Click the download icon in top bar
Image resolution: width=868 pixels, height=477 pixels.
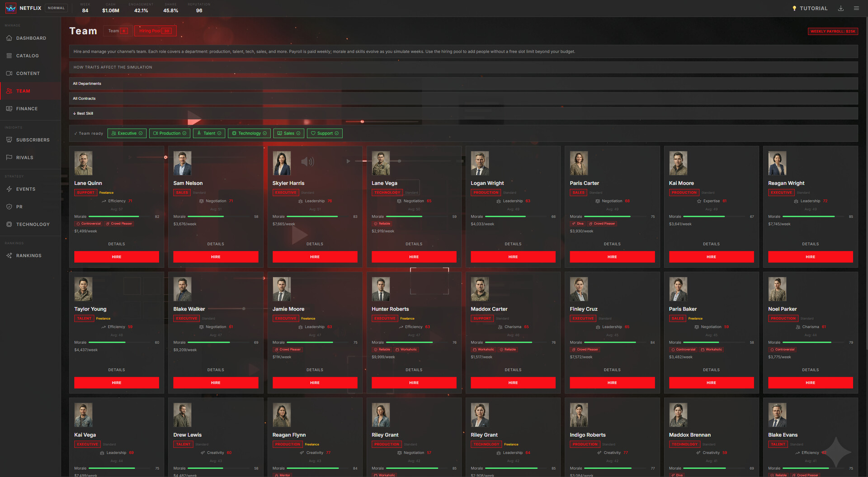coord(840,8)
